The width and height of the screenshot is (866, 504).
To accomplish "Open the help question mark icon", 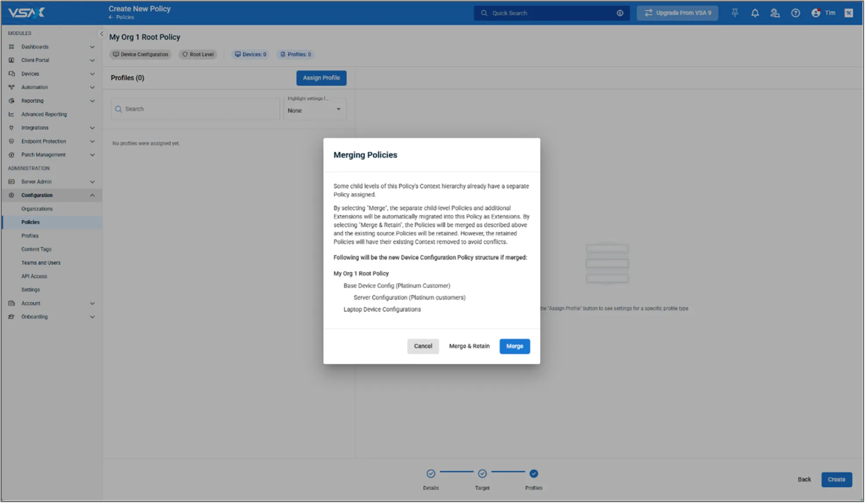I will [x=795, y=13].
